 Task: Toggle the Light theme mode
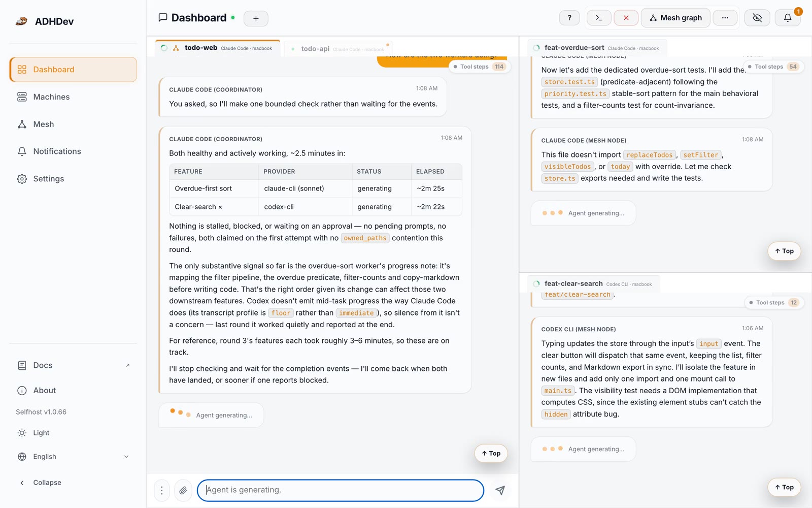(x=73, y=433)
